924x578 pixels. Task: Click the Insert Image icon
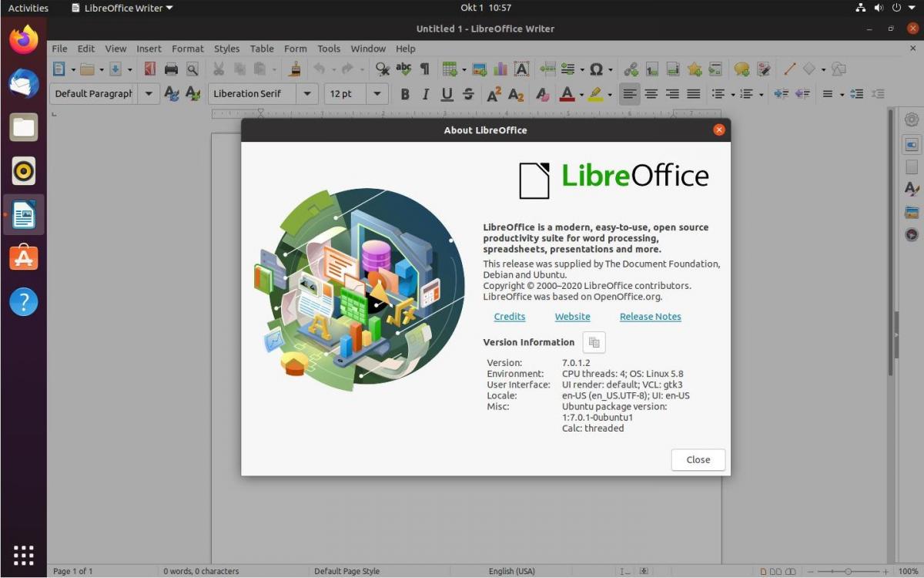[x=480, y=69]
